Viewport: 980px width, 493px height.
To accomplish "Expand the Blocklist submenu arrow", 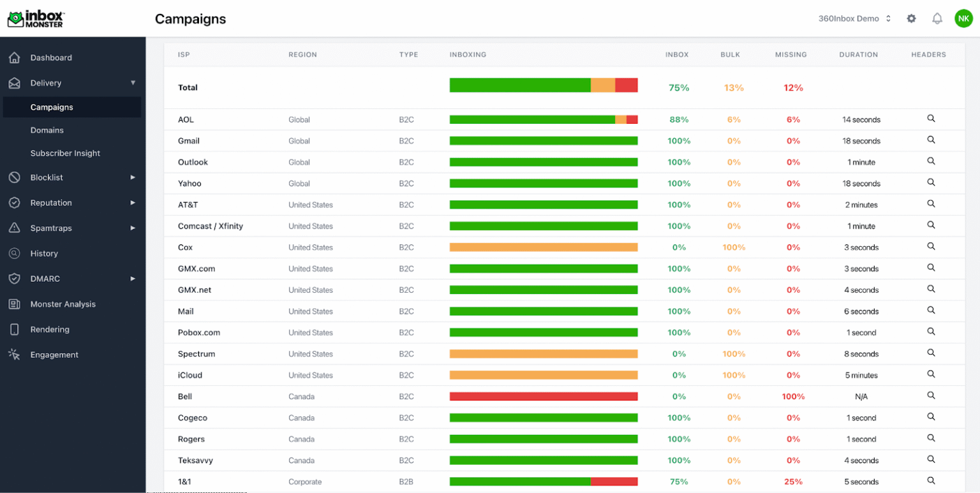I will click(x=133, y=177).
